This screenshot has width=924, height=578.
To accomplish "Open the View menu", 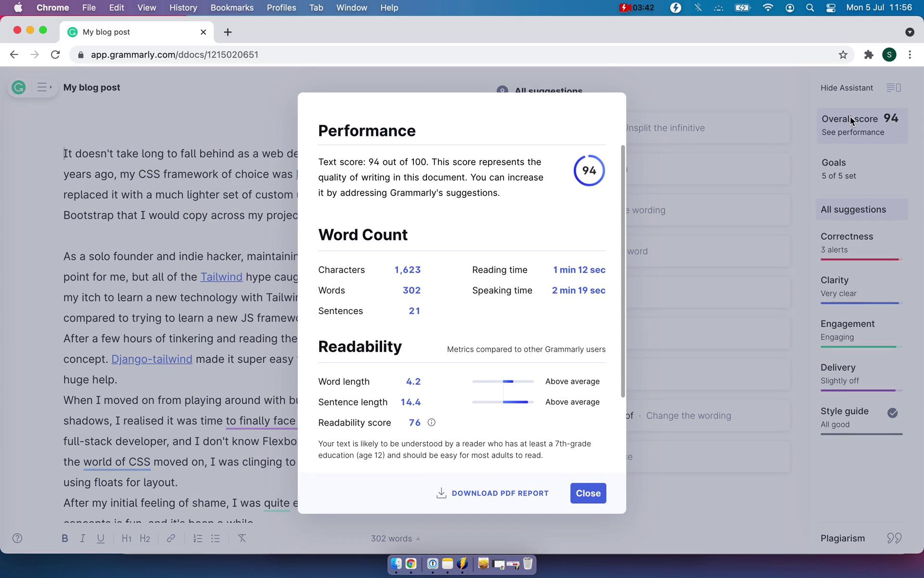I will 147,8.
